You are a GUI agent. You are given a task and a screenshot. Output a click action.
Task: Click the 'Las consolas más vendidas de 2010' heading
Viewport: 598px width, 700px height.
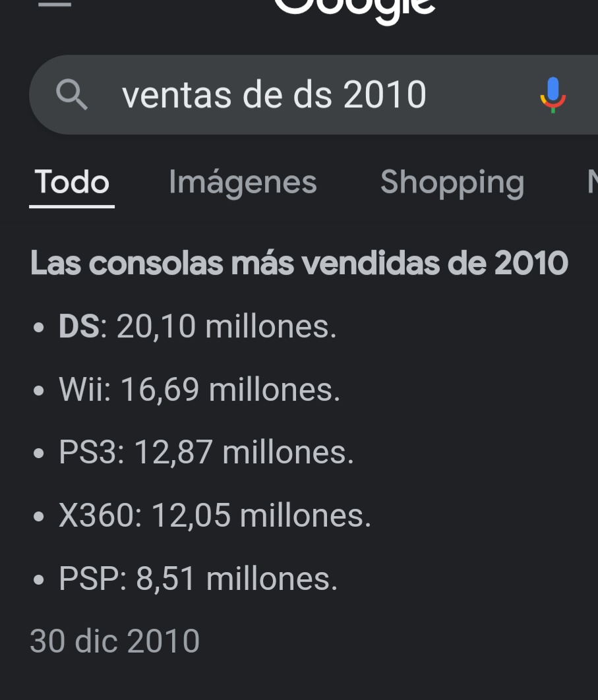pos(299,263)
